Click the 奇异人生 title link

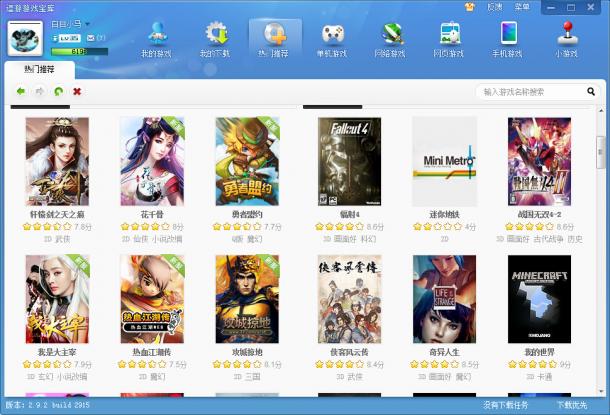[x=445, y=352]
